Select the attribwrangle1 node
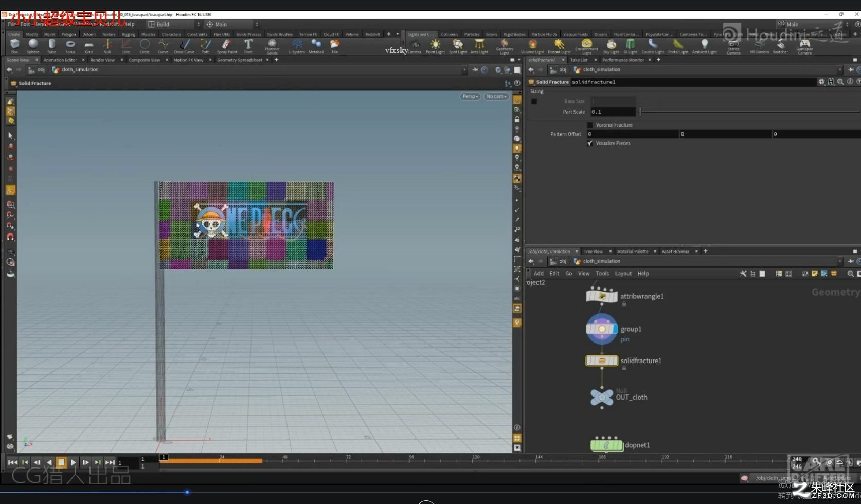This screenshot has height=504, width=861. (x=602, y=296)
